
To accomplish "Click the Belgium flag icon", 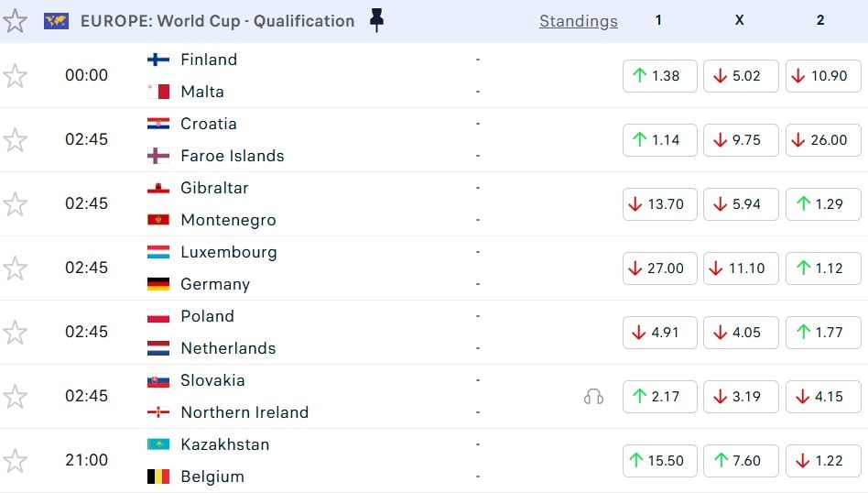I will click(158, 477).
